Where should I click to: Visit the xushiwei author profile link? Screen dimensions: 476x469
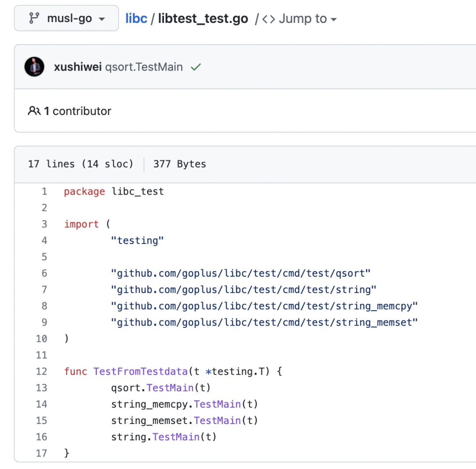coord(78,67)
